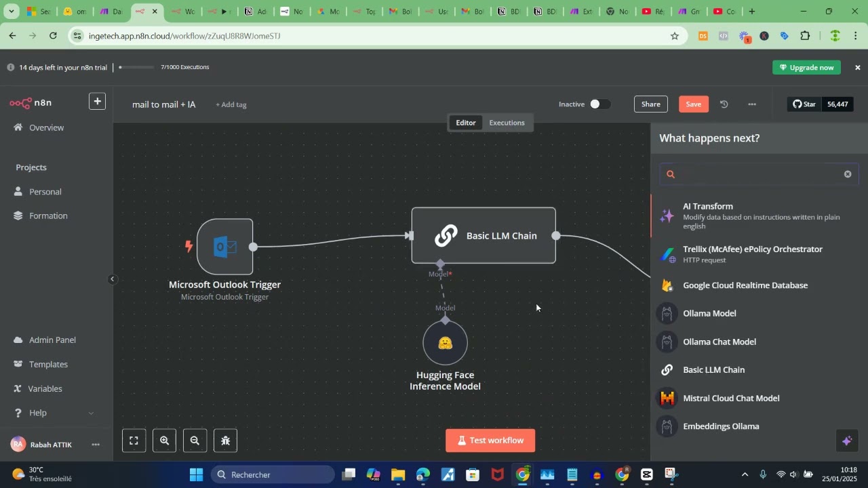Select the Basic LLM Chain node on canvas
Viewport: 868px width, 488px height.
pos(484,235)
